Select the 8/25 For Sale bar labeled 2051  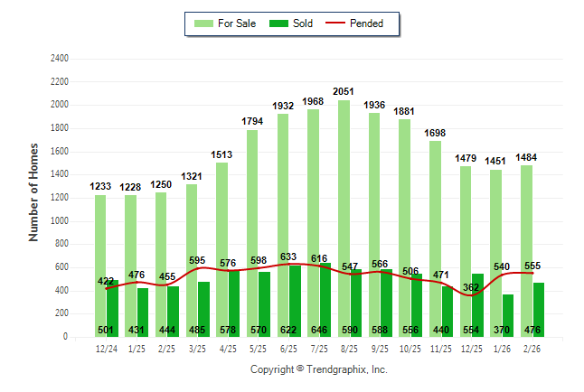coord(344,181)
